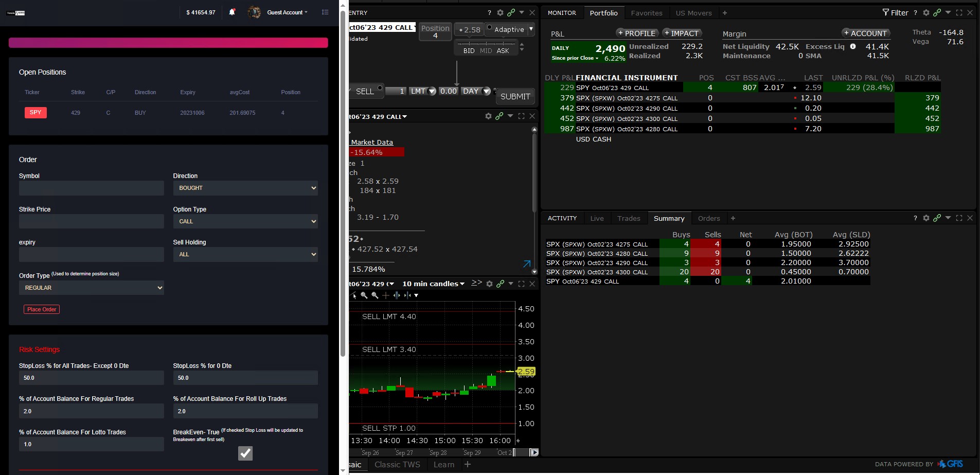Select the chart crosshair tool
This screenshot has height=475, width=980.
pyautogui.click(x=386, y=295)
